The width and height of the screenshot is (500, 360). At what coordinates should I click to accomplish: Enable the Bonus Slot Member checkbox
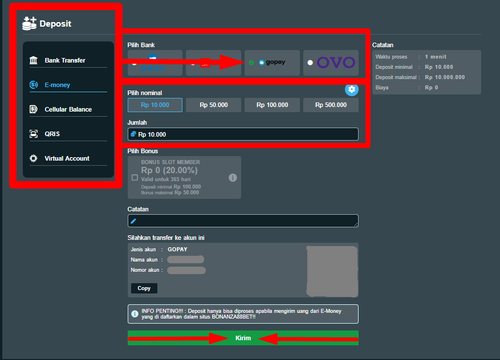pos(135,177)
